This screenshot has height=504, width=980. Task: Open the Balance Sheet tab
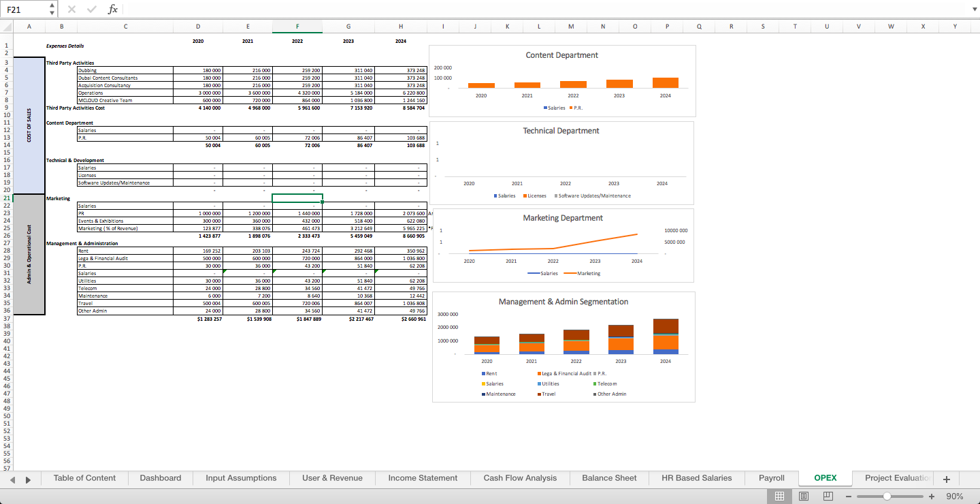[608, 478]
